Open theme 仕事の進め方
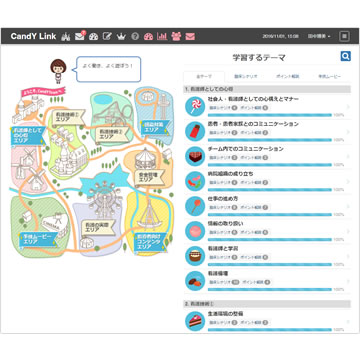360x360 pixels. [x=223, y=199]
